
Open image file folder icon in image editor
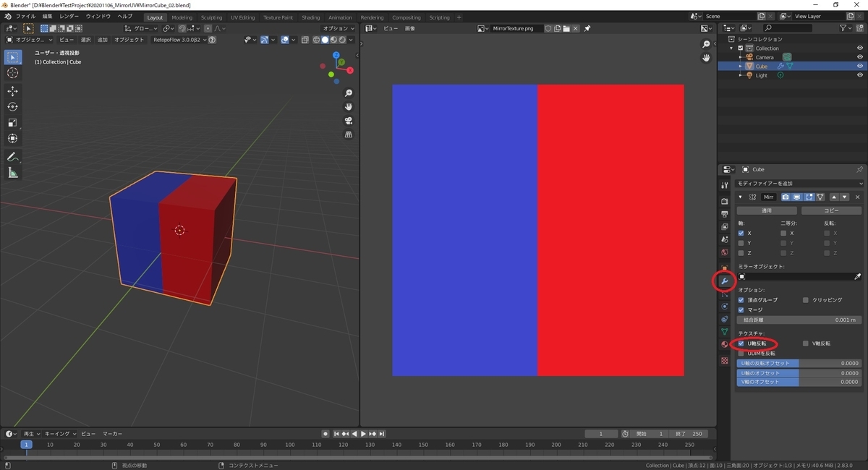566,28
